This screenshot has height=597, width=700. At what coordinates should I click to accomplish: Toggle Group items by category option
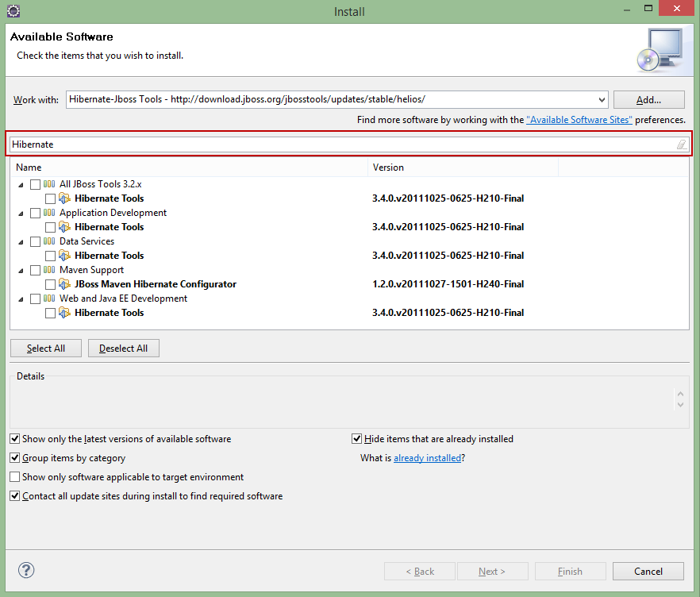(15, 458)
